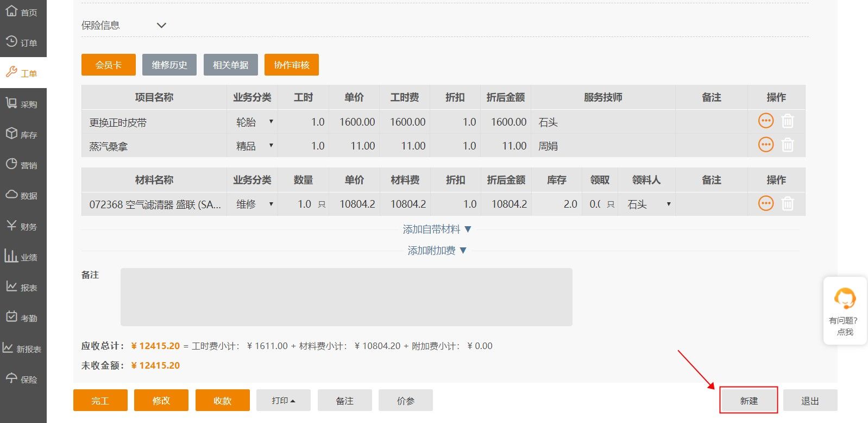Click the 蒸汽桑拿 project name cell
Screen dimensions: 868x423
coord(154,146)
